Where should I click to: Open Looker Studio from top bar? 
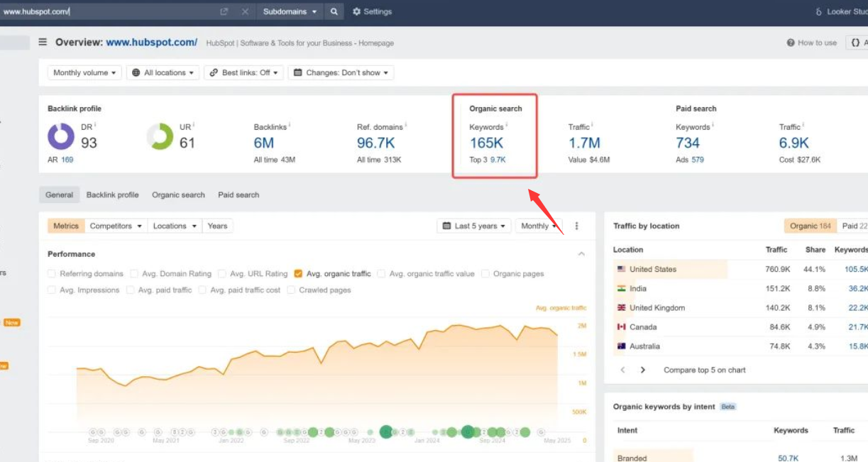842,11
